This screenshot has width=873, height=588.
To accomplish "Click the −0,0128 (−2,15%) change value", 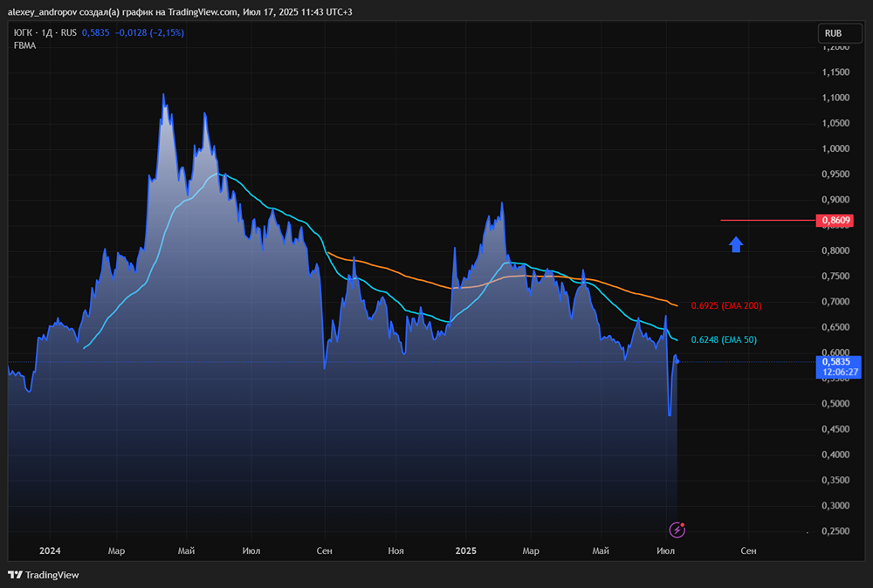I will click(149, 33).
